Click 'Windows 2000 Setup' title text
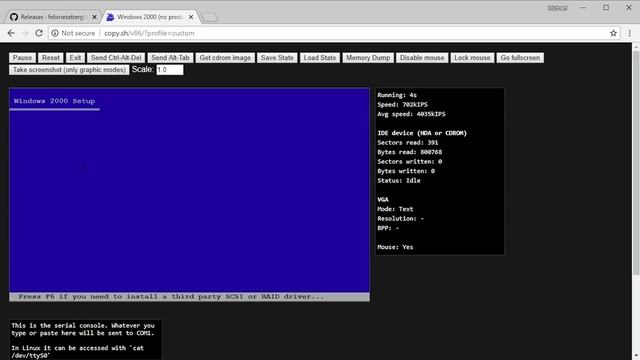640x360 pixels. [x=54, y=101]
